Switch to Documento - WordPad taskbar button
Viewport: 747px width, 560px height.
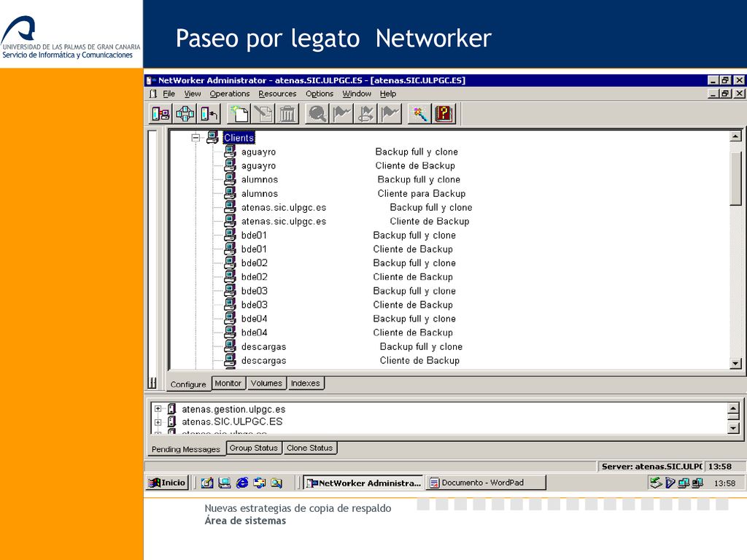pos(485,483)
